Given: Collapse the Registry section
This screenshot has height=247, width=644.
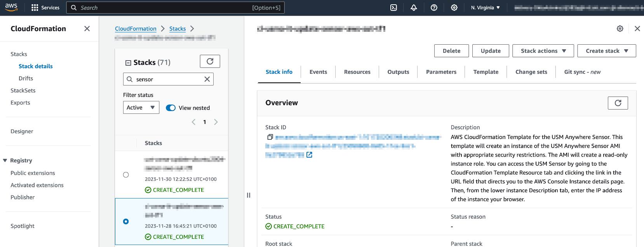Looking at the screenshot, I should click(5, 160).
